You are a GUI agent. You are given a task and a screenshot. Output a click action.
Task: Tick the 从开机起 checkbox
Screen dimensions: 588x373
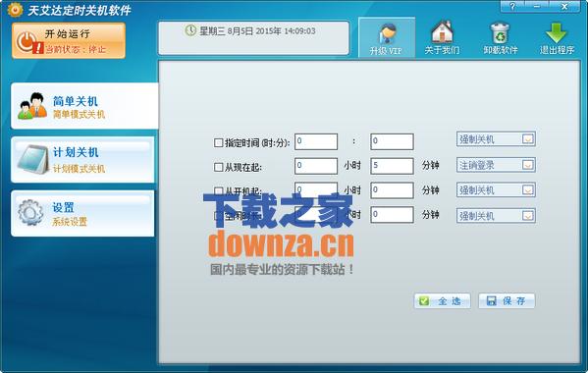coord(218,191)
